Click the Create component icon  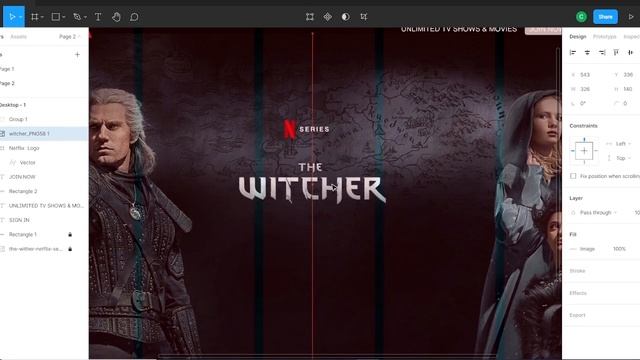click(x=328, y=17)
